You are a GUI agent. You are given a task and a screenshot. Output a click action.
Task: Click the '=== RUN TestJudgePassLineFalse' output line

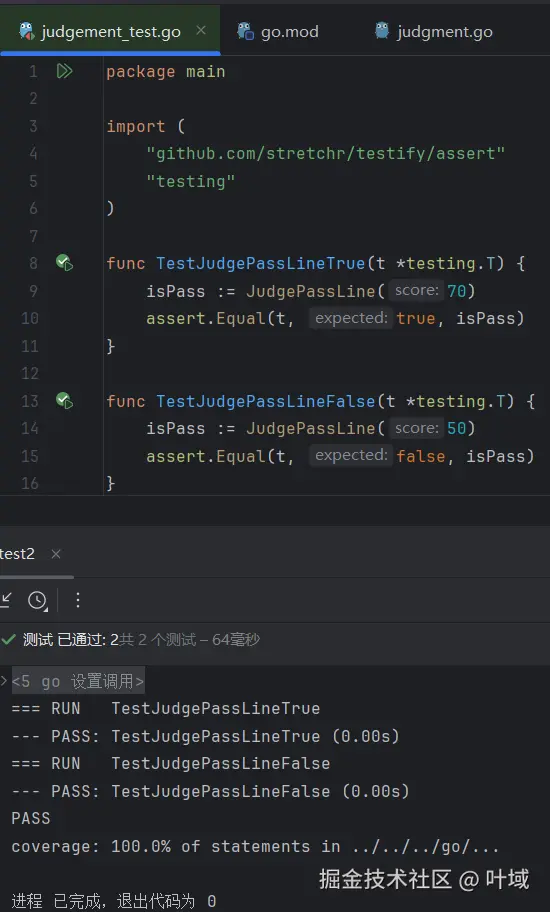point(171,764)
